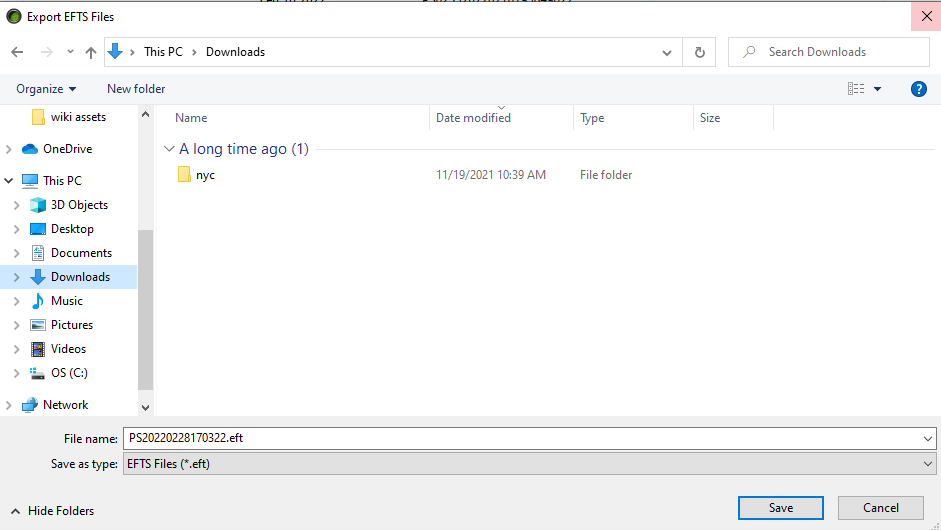Expand the OneDrive tree node
941x530 pixels.
click(x=9, y=149)
